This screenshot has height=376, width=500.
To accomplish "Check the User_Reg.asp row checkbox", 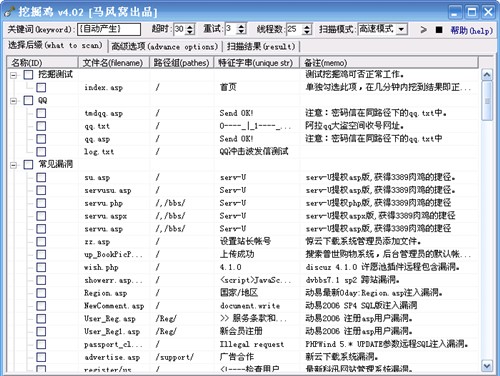I will [x=41, y=319].
